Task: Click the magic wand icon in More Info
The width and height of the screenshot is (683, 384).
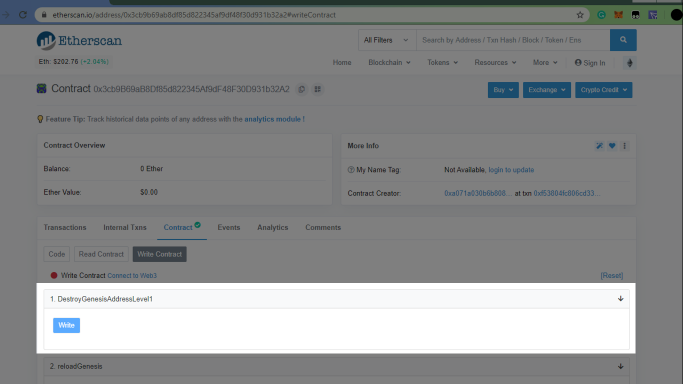Action: point(599,146)
